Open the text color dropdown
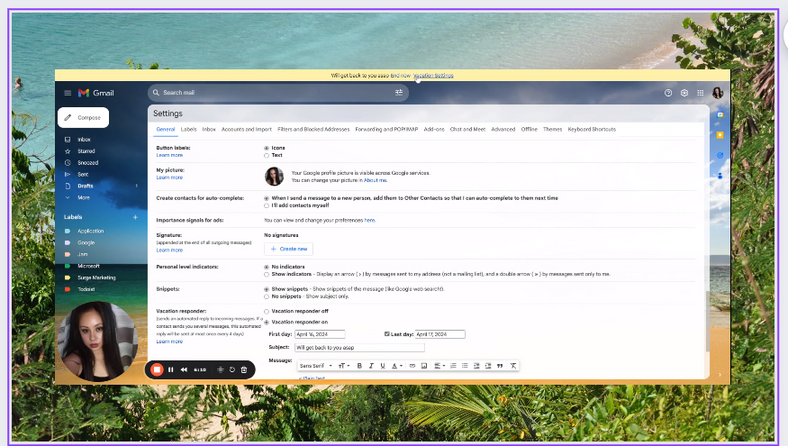The width and height of the screenshot is (788, 446). click(x=397, y=366)
